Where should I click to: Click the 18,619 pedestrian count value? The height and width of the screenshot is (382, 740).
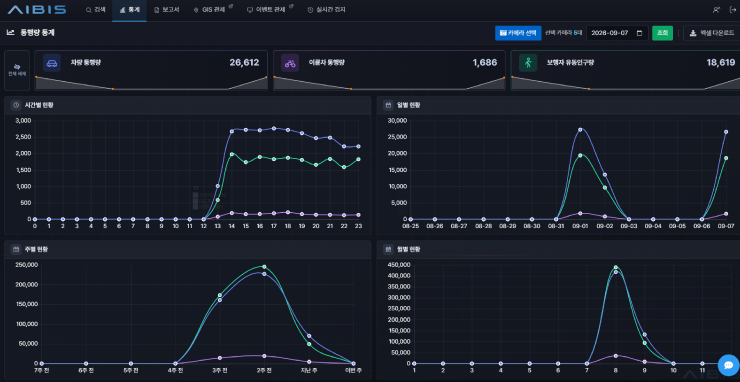[721, 63]
